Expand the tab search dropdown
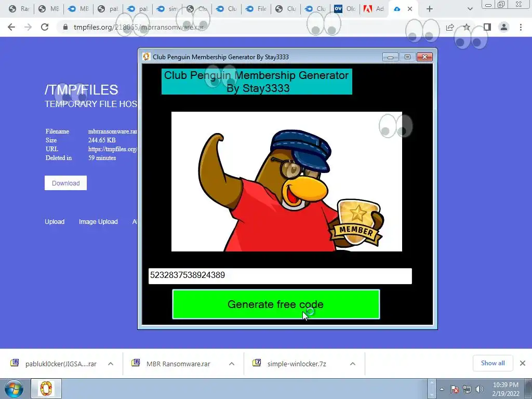 point(470,9)
